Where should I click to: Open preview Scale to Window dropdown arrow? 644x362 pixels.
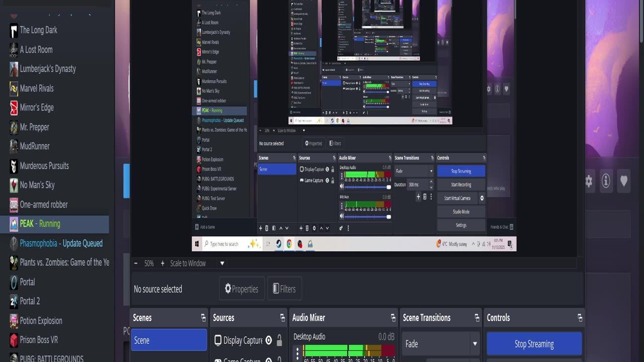(x=303, y=131)
